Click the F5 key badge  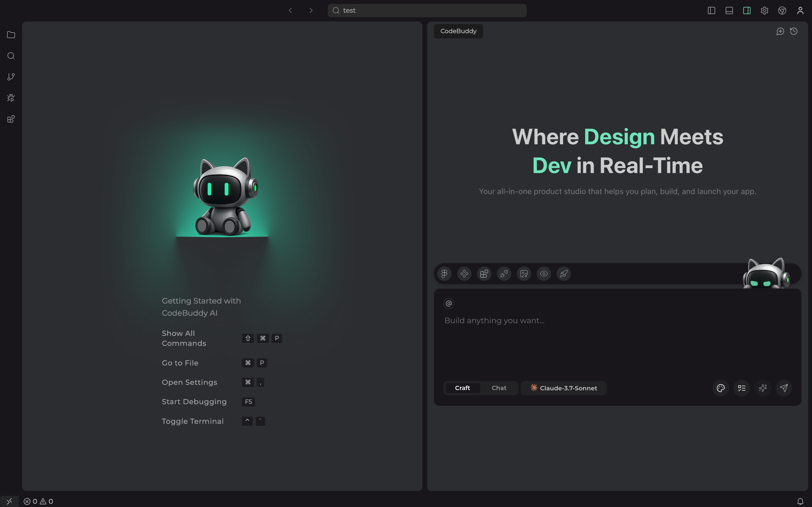[x=248, y=402]
